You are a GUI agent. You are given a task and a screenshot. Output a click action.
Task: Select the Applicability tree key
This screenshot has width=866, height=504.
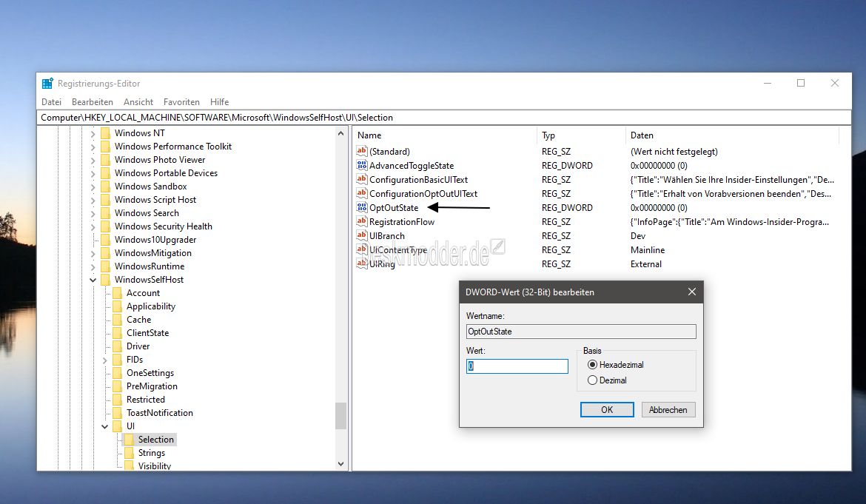pos(151,306)
